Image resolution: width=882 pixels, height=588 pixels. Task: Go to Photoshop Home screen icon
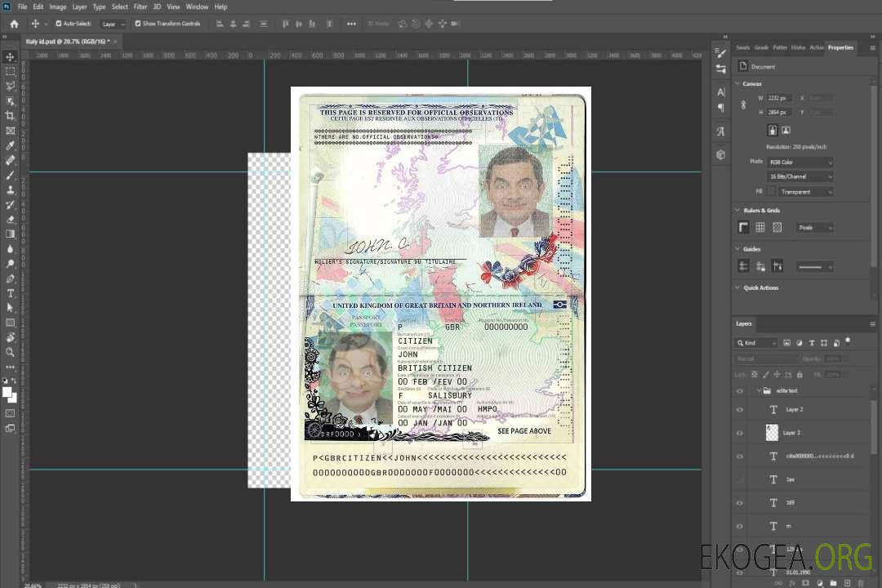[14, 24]
